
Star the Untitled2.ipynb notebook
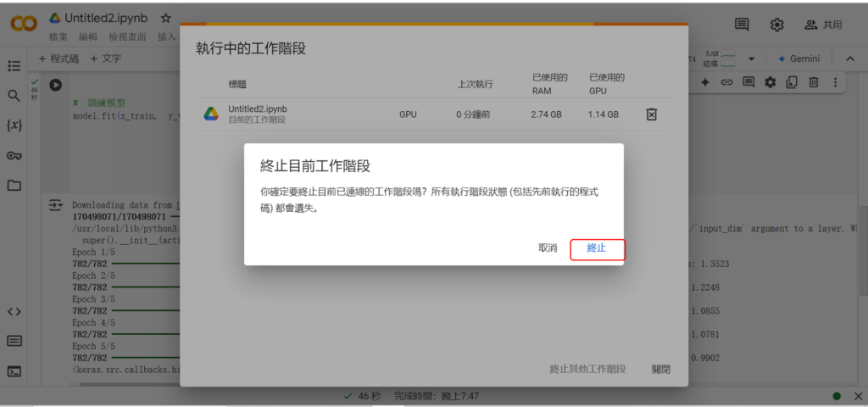point(166,18)
